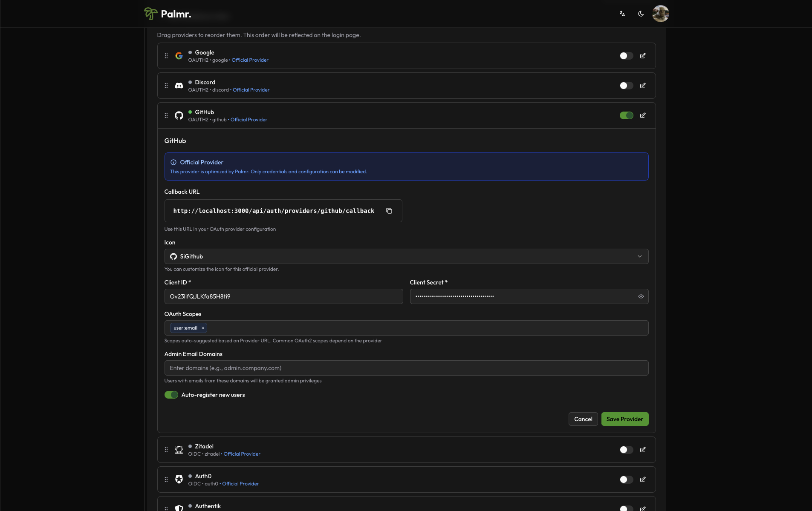The image size is (812, 511).
Task: Open Google's Official Provider link
Action: tap(250, 60)
